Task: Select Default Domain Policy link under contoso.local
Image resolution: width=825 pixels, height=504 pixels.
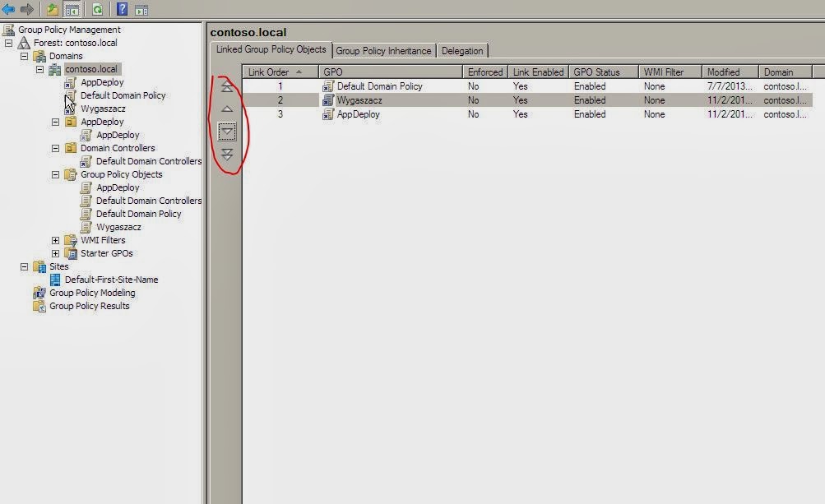Action: pyautogui.click(x=123, y=95)
